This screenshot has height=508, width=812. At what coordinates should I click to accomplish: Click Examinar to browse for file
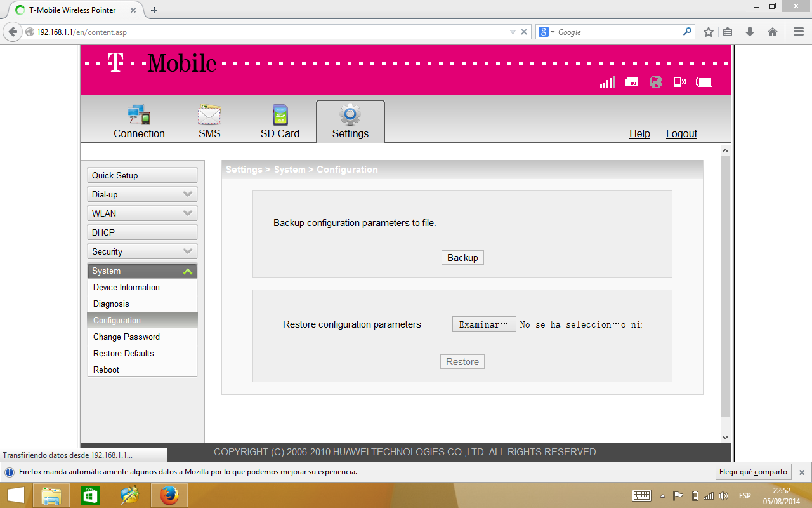(483, 324)
